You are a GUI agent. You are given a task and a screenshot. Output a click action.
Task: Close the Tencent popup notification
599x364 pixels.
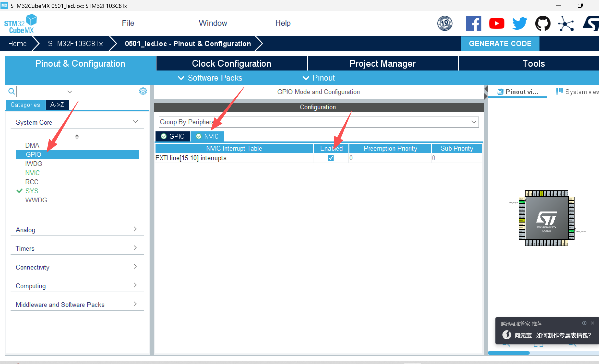[x=593, y=323]
